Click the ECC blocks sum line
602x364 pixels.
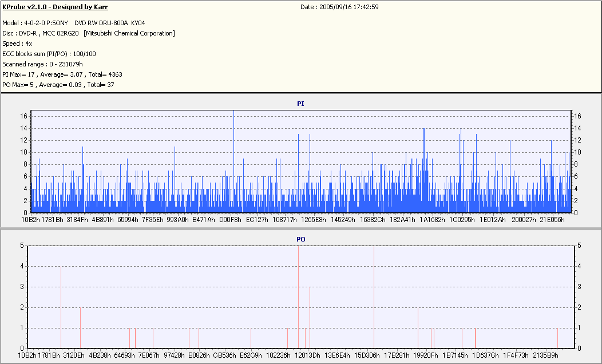coord(49,54)
